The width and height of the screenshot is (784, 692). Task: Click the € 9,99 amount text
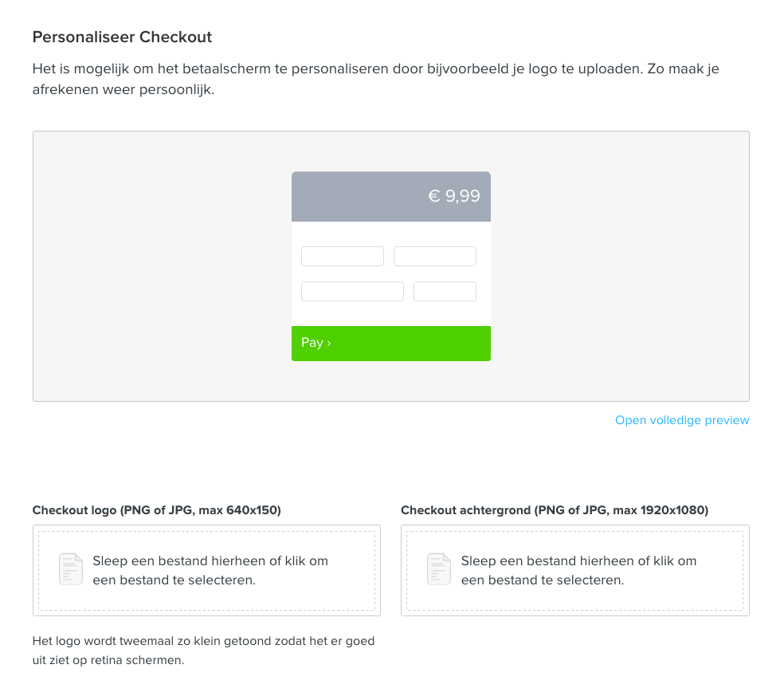coord(454,195)
